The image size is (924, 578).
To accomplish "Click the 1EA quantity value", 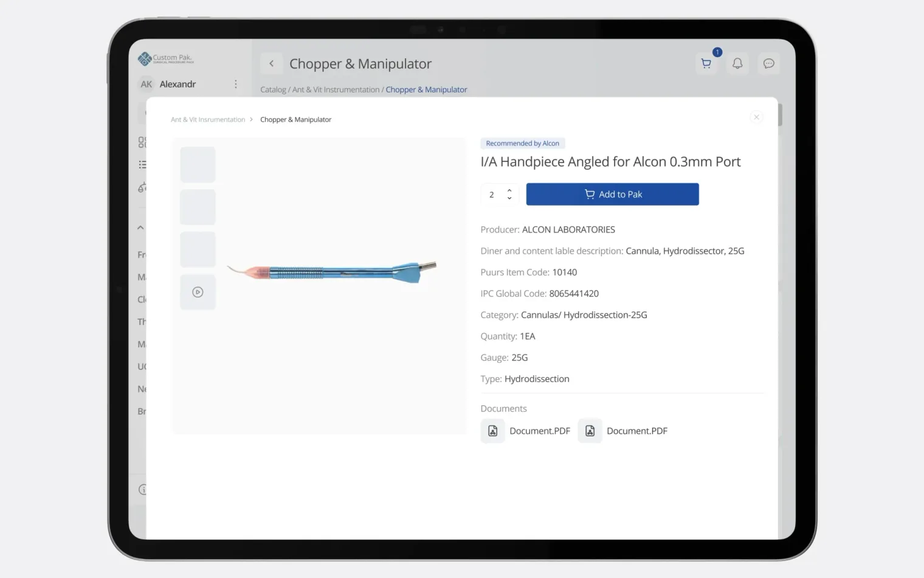I will tap(528, 336).
